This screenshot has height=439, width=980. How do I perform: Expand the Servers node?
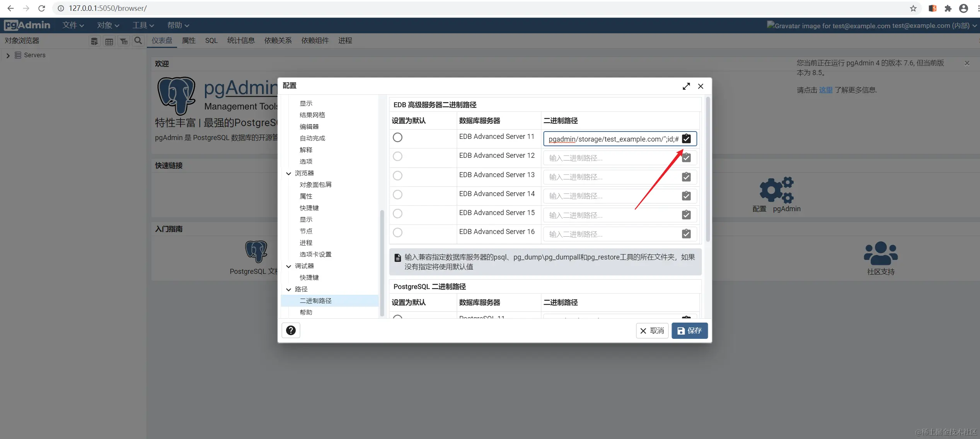coord(8,55)
